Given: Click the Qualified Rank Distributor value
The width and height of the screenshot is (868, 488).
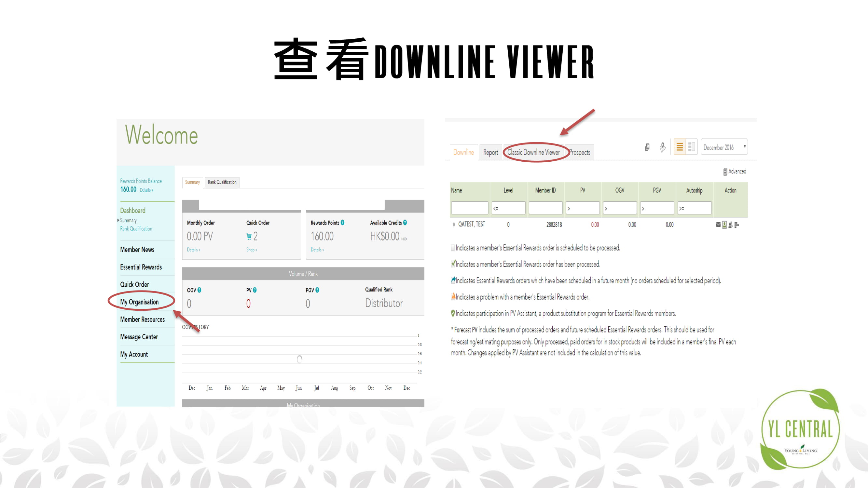Looking at the screenshot, I should 384,303.
